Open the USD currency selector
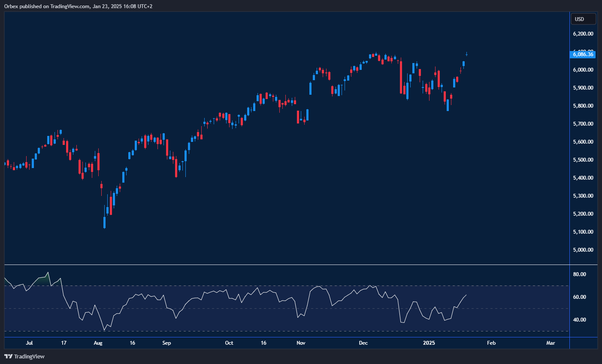This screenshot has height=364, width=602. [583, 19]
